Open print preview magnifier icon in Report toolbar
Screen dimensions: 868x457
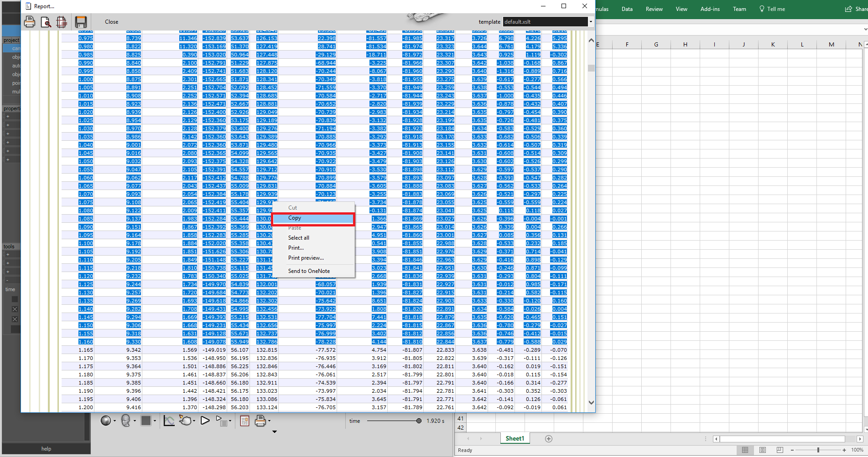[x=46, y=21]
